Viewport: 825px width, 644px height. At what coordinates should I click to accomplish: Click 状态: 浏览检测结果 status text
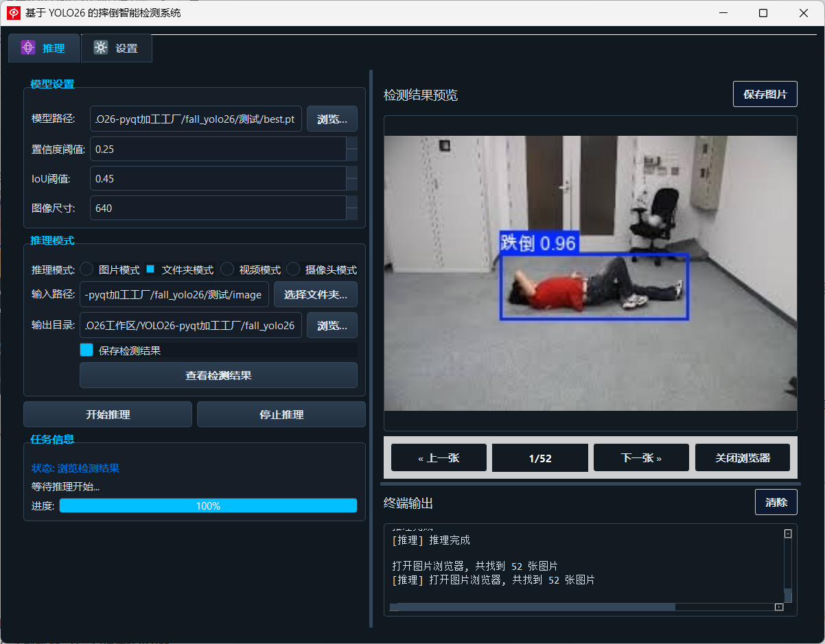75,468
